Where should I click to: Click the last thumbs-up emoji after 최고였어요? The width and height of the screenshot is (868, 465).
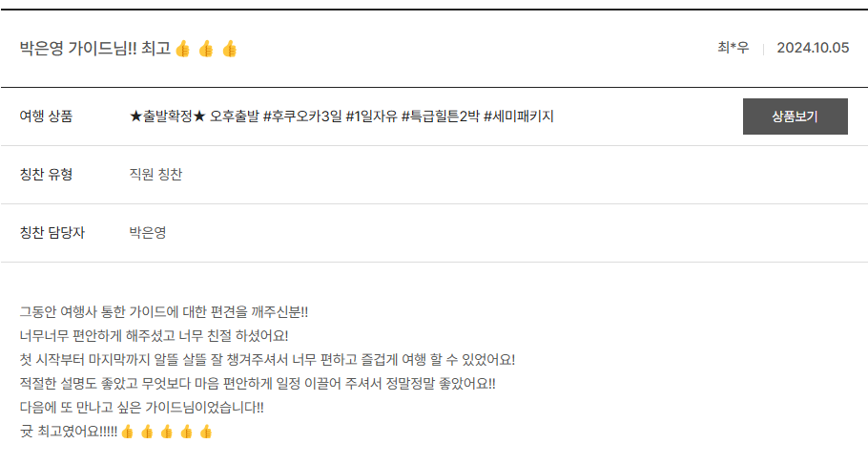pyautogui.click(x=206, y=432)
